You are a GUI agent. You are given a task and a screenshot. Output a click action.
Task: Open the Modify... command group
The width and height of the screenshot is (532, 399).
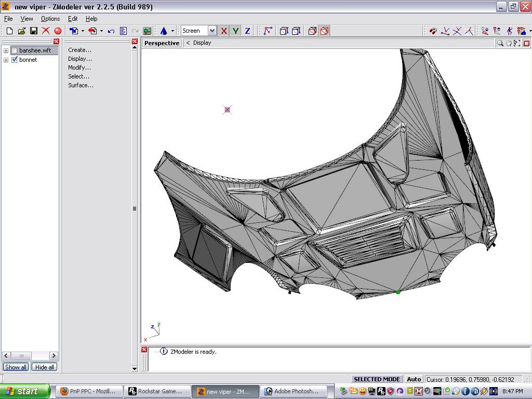point(79,68)
